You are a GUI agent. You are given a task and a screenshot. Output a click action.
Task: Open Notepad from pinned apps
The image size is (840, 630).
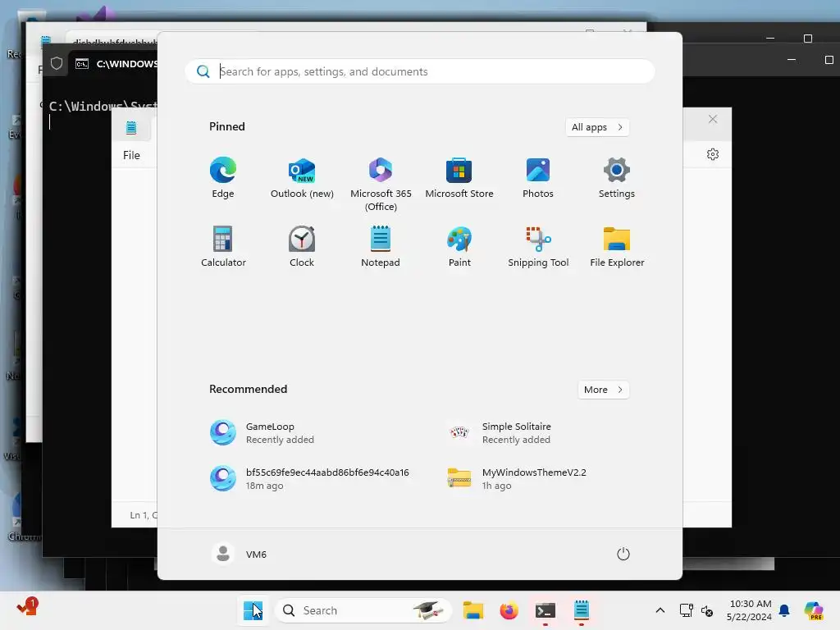click(x=381, y=246)
